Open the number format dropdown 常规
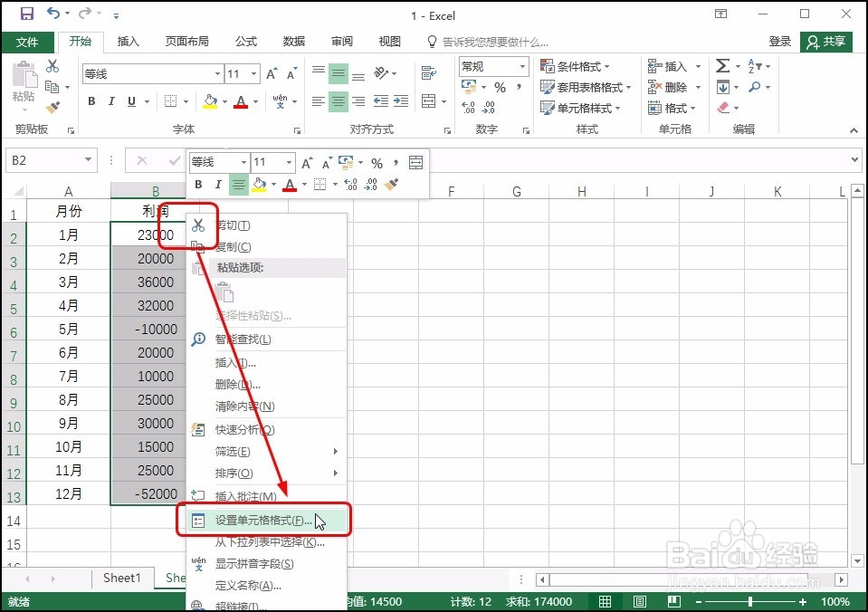Screen dimensions: 868x612 point(522,66)
